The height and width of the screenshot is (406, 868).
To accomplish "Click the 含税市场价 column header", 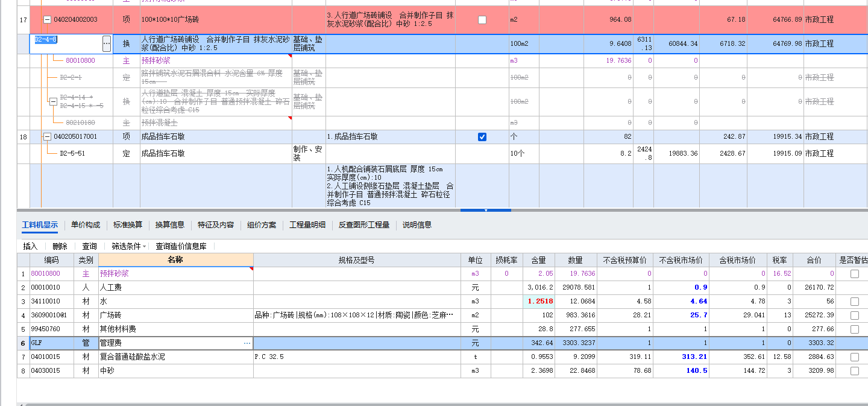I will 737,260.
